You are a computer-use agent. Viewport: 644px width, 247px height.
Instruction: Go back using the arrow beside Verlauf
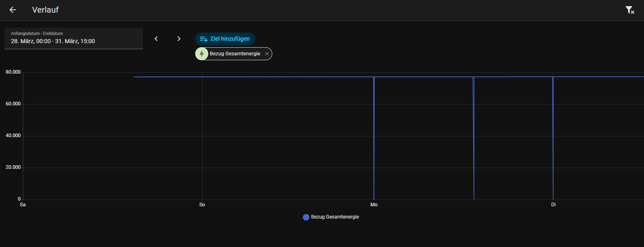coord(13,10)
